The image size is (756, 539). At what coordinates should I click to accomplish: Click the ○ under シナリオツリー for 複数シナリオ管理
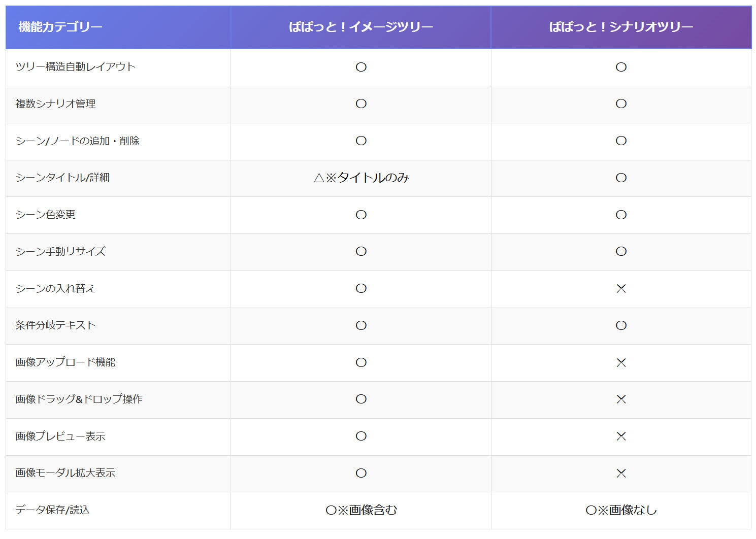pyautogui.click(x=620, y=104)
